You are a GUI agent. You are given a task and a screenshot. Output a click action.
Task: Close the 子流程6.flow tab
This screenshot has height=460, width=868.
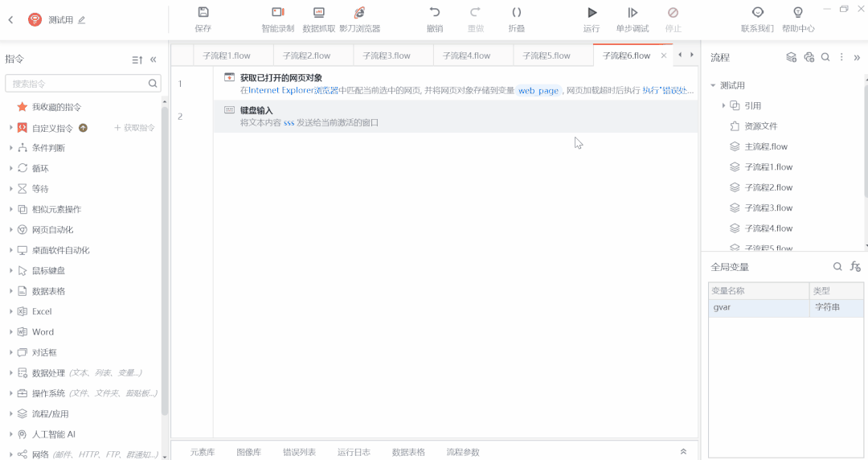(664, 55)
